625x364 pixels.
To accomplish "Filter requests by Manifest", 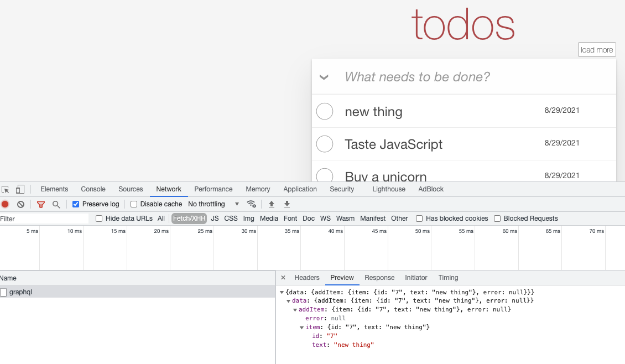I will point(373,219).
